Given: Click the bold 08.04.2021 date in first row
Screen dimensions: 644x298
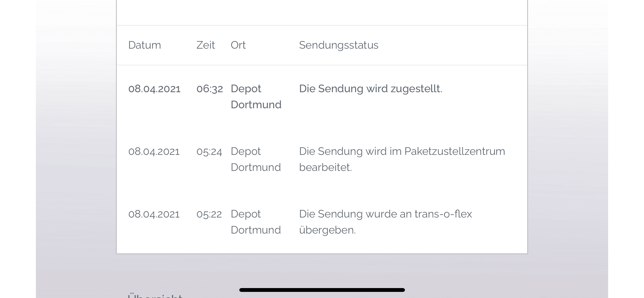Looking at the screenshot, I should pos(154,89).
